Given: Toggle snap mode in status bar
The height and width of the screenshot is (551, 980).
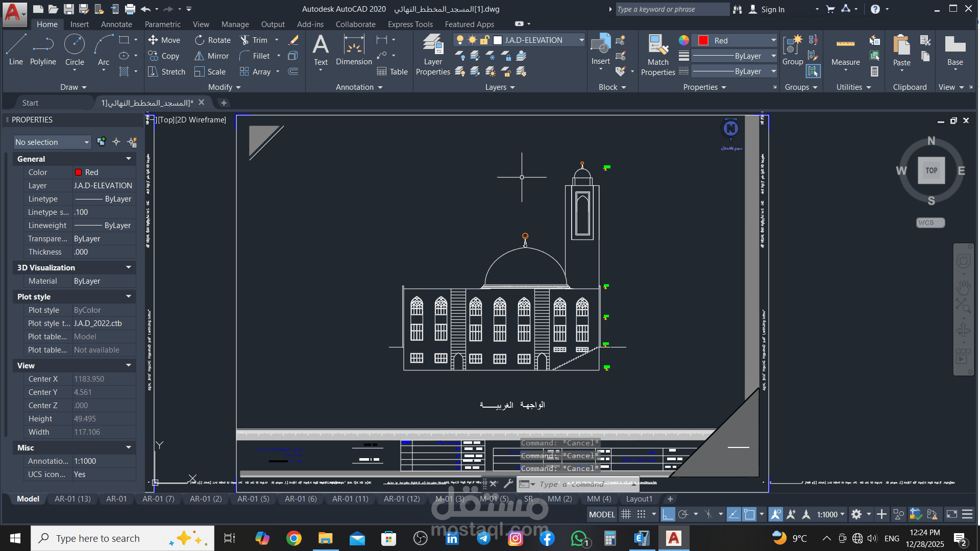Looking at the screenshot, I should point(641,514).
